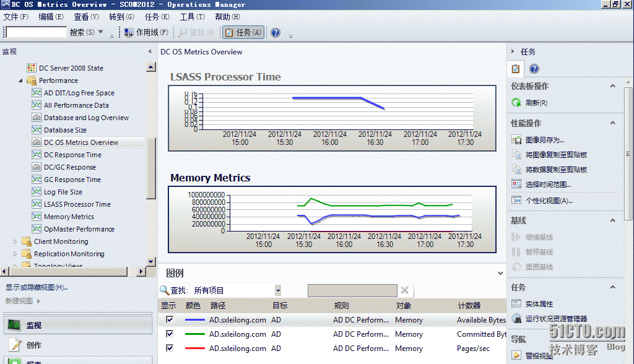
Task: Uncheck the Available Bytes row checkbox
Action: point(170,319)
